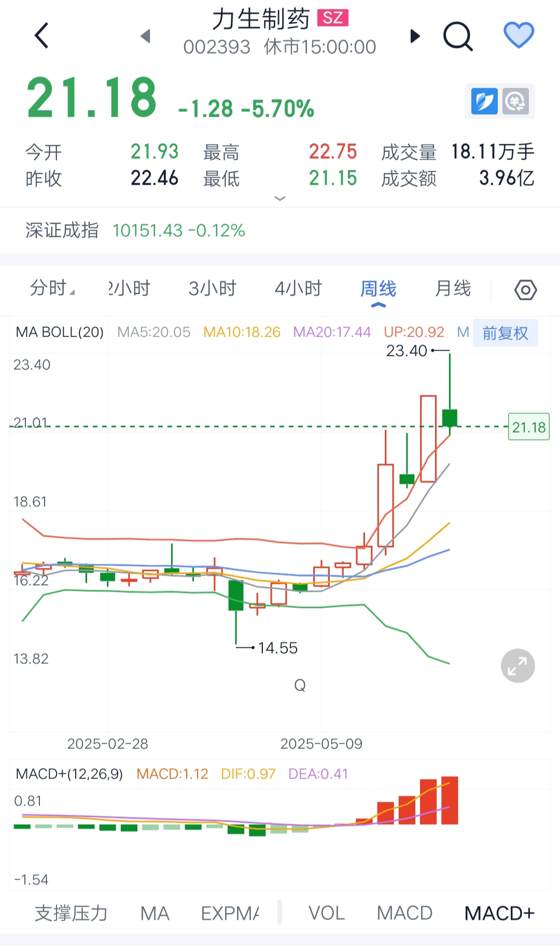Go to next stock with right triangle

[415, 36]
